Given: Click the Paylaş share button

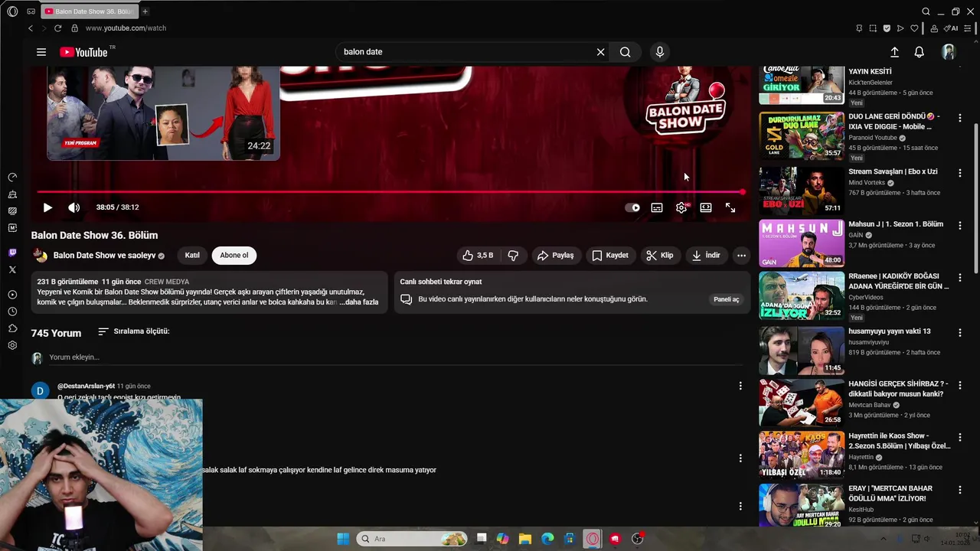Looking at the screenshot, I should coord(555,256).
